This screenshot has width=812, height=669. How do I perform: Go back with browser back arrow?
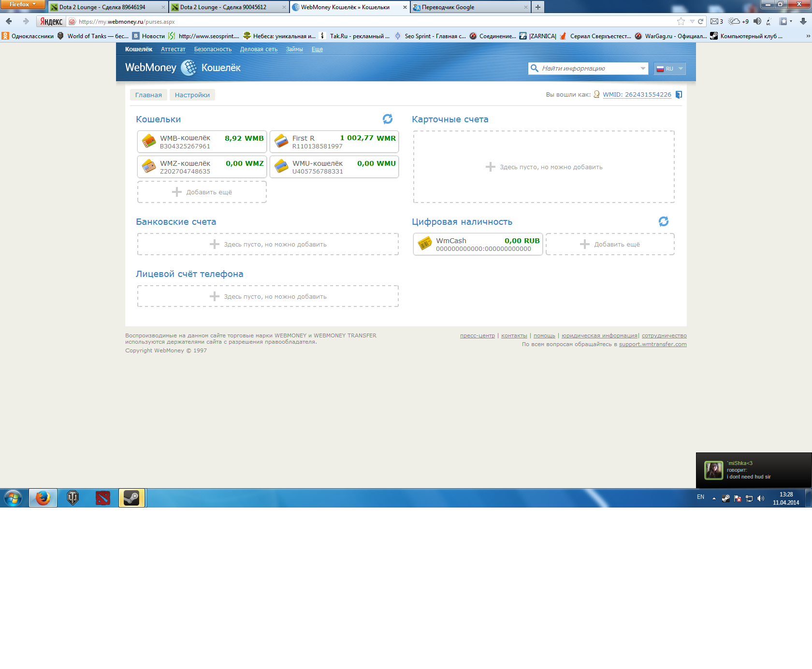tap(9, 21)
